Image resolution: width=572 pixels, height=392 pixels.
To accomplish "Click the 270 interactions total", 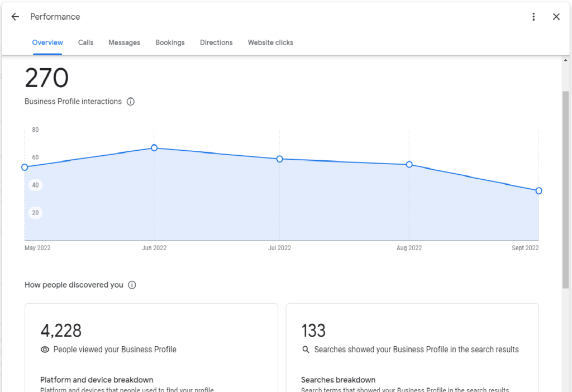I will [x=47, y=78].
